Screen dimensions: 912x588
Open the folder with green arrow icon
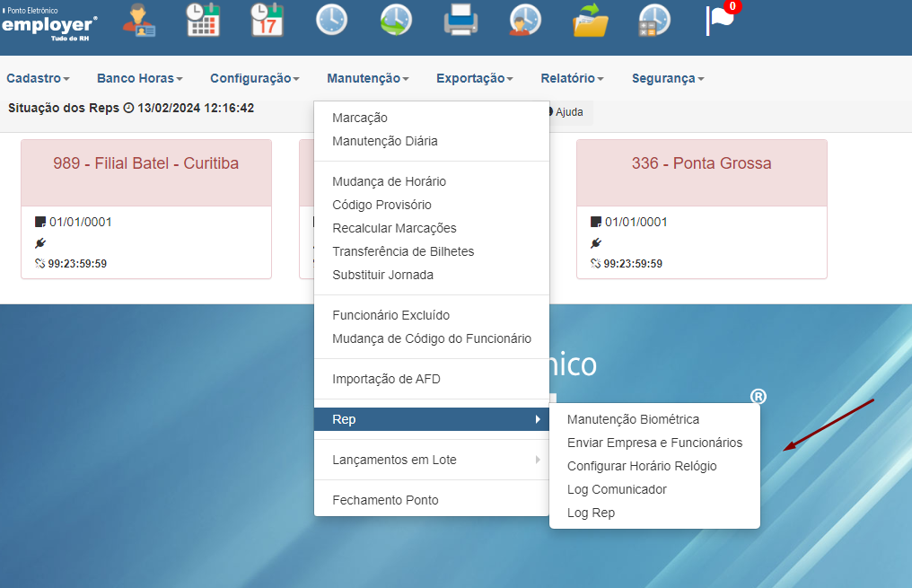point(591,21)
